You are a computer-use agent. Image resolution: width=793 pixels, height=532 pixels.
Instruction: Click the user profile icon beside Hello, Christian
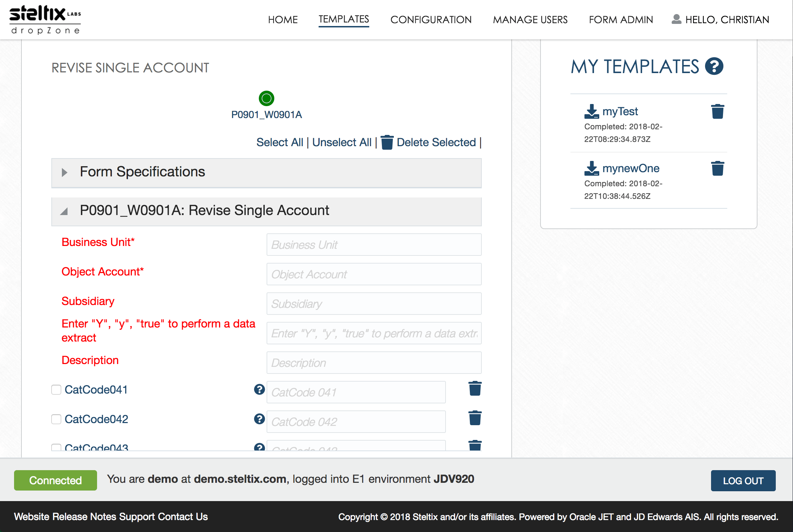pyautogui.click(x=676, y=19)
